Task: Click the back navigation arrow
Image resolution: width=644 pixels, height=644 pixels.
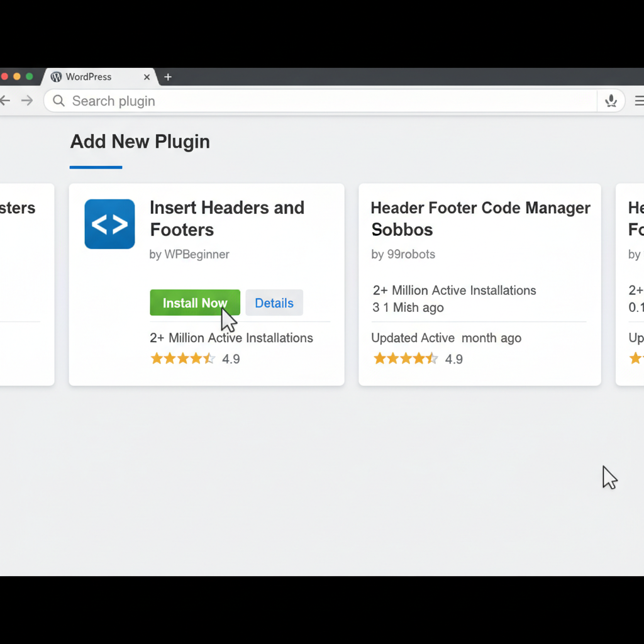Action: [x=5, y=101]
